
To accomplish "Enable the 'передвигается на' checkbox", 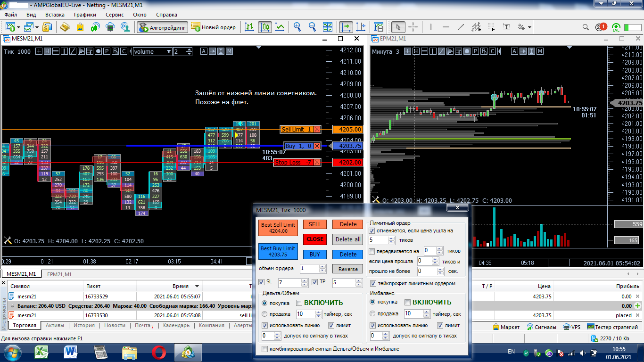I will tap(372, 251).
